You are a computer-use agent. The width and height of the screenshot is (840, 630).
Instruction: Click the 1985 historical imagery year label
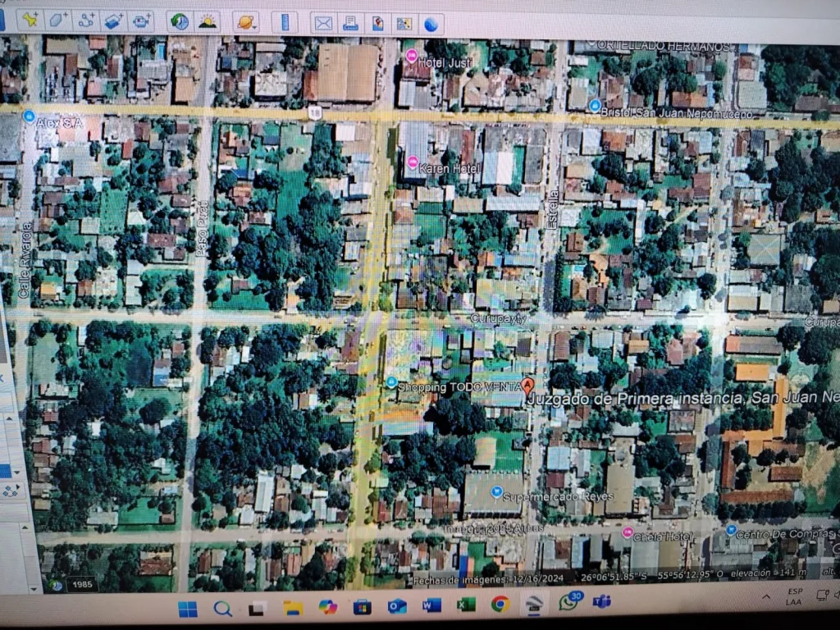(82, 584)
